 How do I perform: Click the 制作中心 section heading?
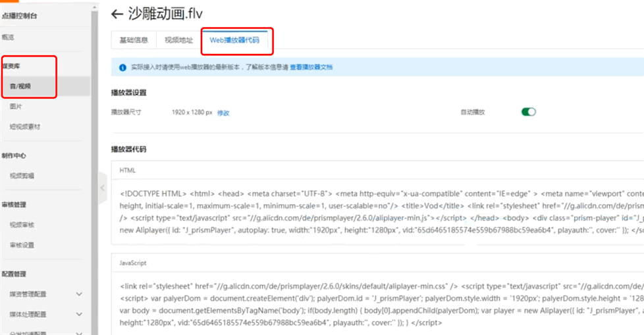pyautogui.click(x=14, y=155)
